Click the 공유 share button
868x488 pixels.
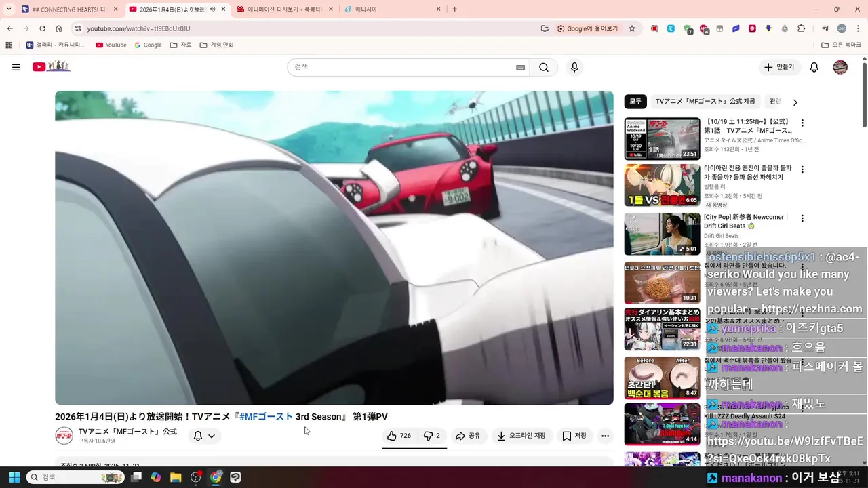[468, 436]
